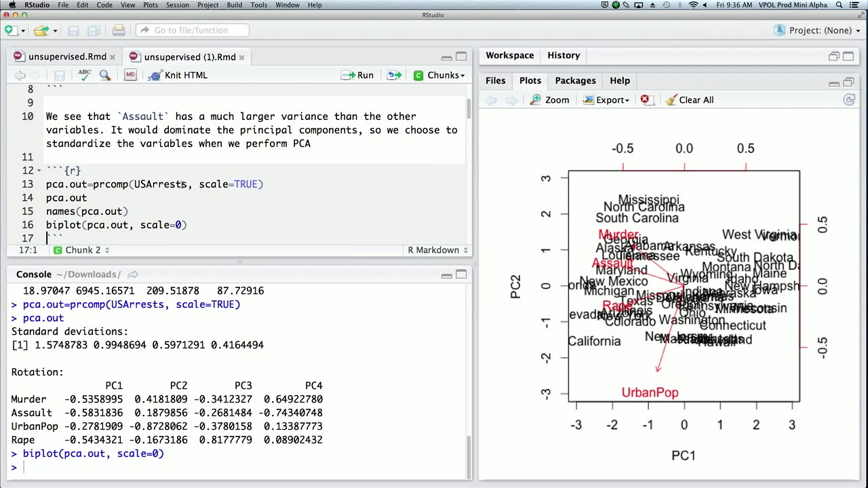Click line 16 biplot(pca.out, scale=0) code
This screenshot has width=868, height=488.
tap(116, 225)
